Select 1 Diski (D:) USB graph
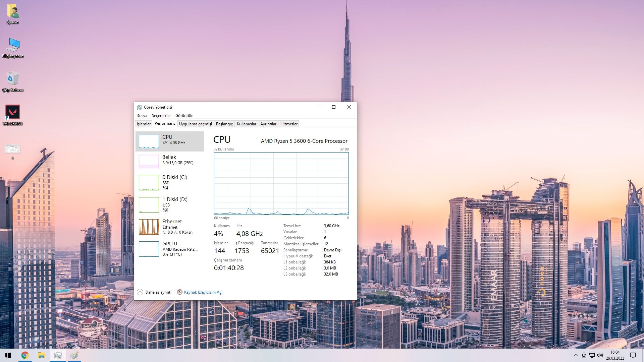This screenshot has width=644, height=362. tap(149, 204)
